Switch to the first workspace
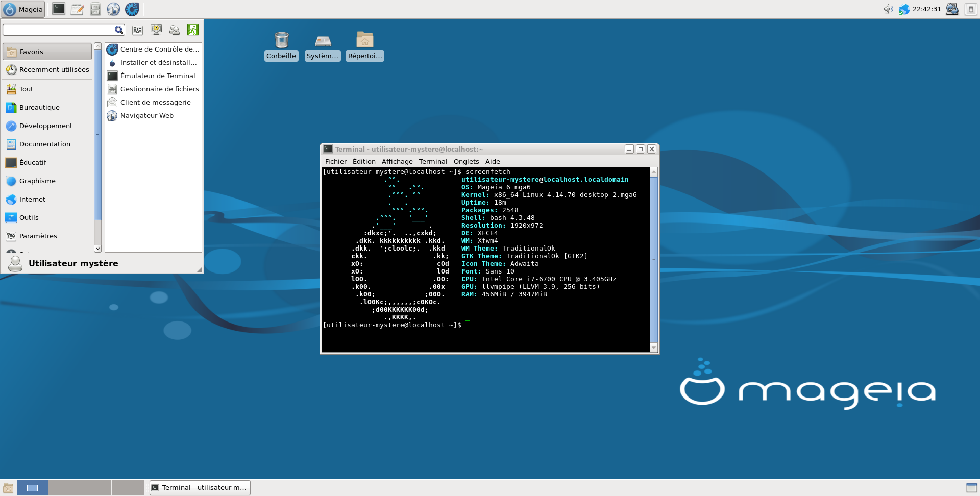980x496 pixels. [x=32, y=488]
